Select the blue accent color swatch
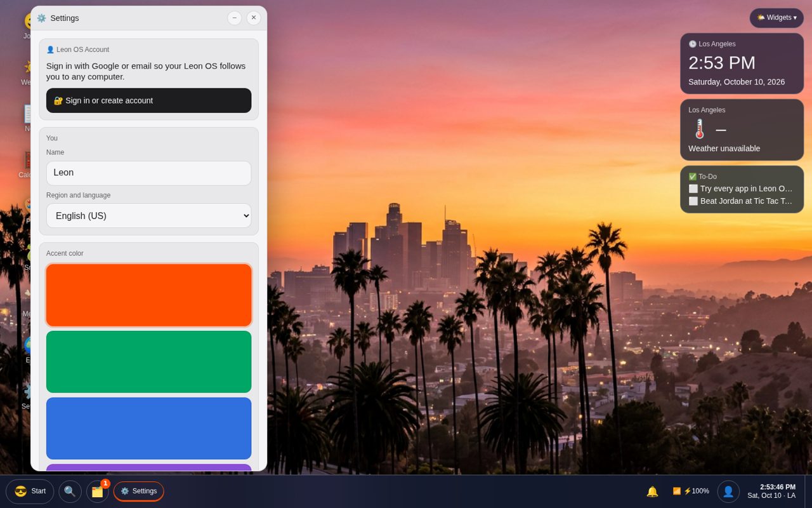812x508 pixels. [149, 429]
